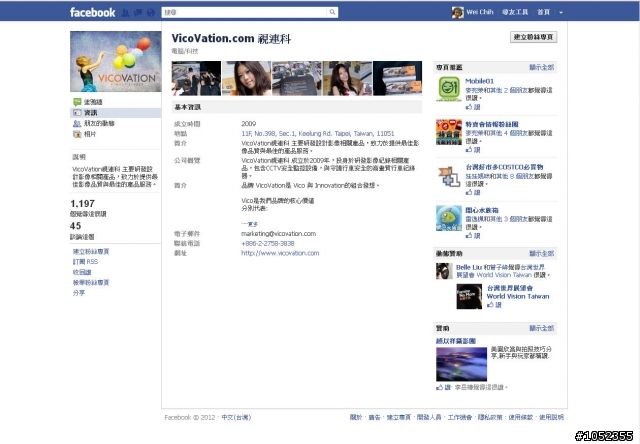Click World Vision Taiwan ad image
Screen dimensions: 640x444
click(x=469, y=296)
